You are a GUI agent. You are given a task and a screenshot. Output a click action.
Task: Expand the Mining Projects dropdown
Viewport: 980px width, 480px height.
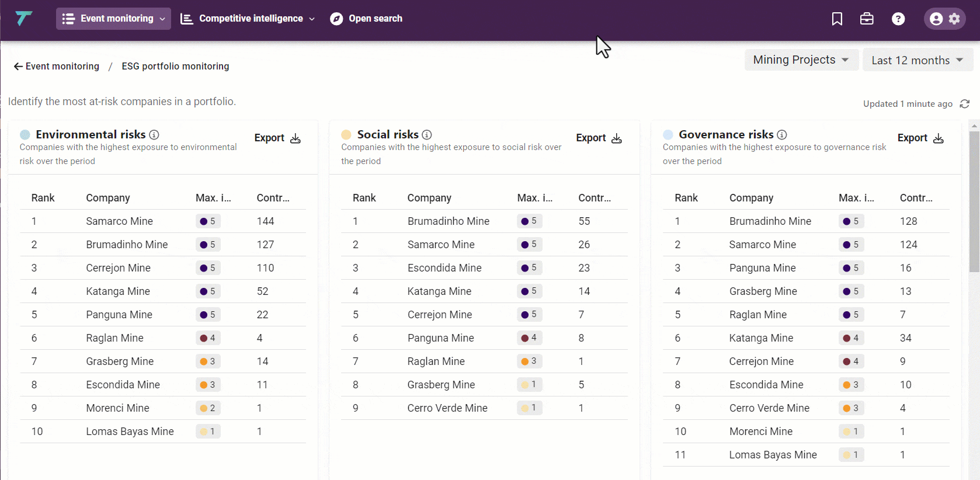801,60
